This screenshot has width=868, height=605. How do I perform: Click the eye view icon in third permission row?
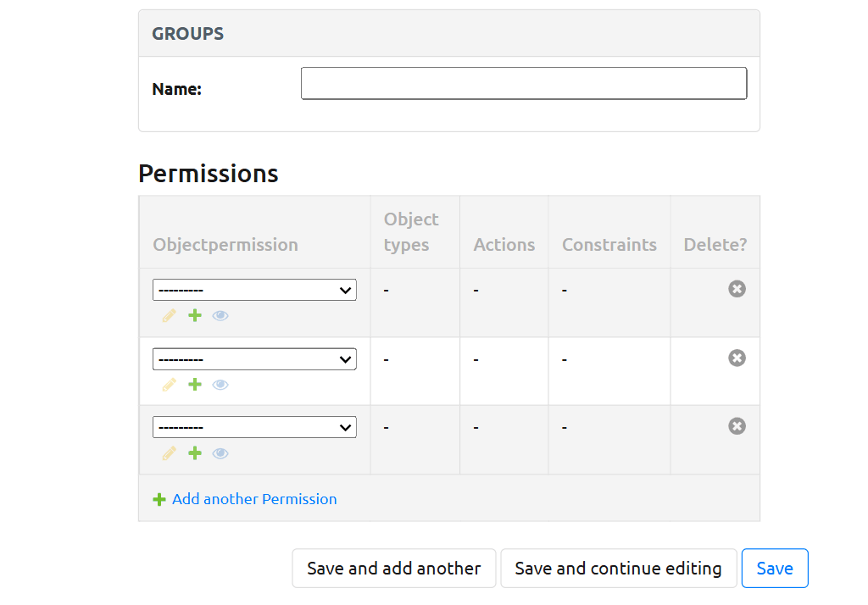[x=220, y=453]
